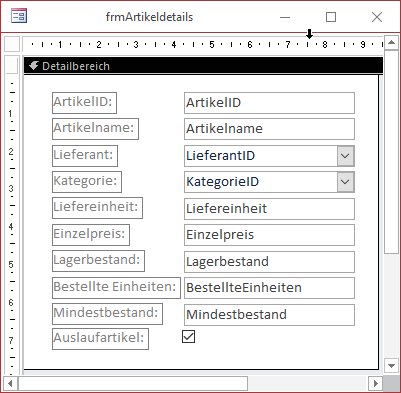Image resolution: width=401 pixels, height=393 pixels.
Task: Click the 'Lagerbestand:' label
Action: pos(98,261)
